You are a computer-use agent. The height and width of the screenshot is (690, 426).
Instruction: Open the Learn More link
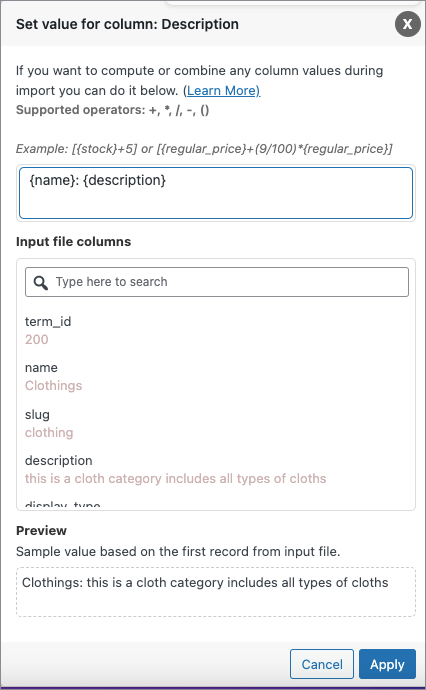click(x=224, y=90)
